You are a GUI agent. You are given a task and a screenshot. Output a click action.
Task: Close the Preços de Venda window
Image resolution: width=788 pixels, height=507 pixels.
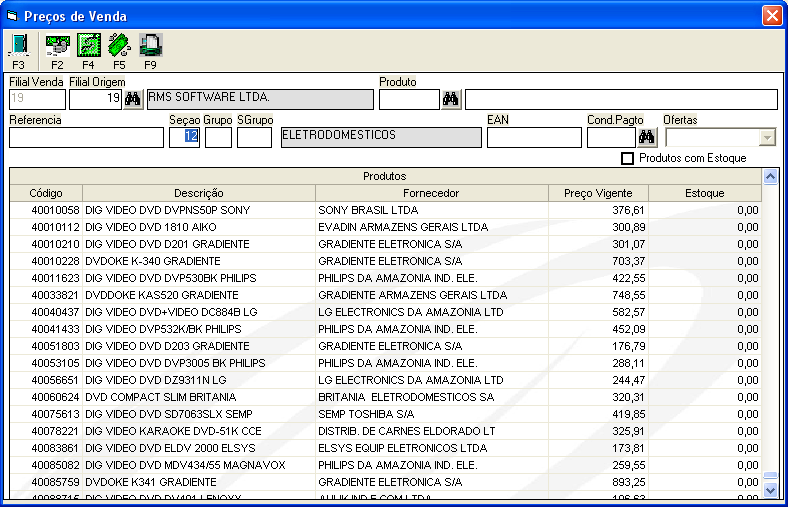pyautogui.click(x=772, y=16)
